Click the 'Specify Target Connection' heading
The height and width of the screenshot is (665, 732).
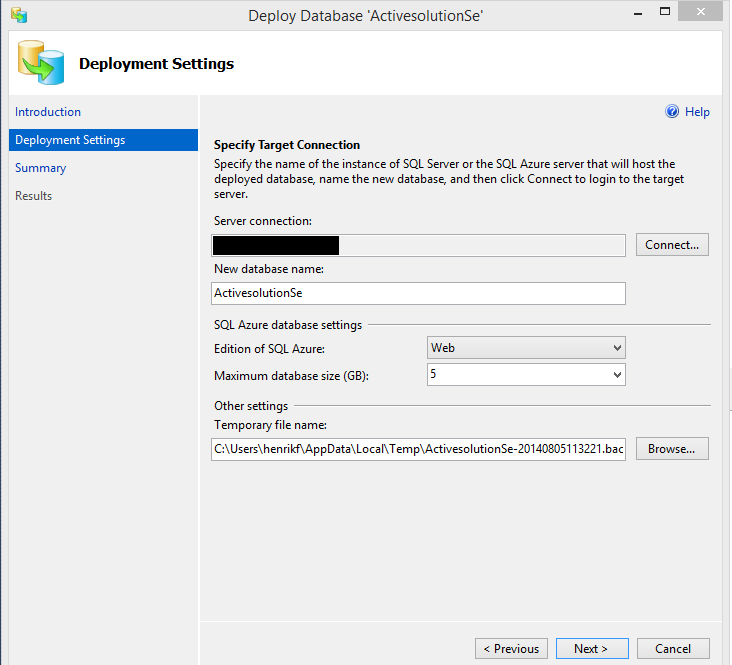[287, 145]
